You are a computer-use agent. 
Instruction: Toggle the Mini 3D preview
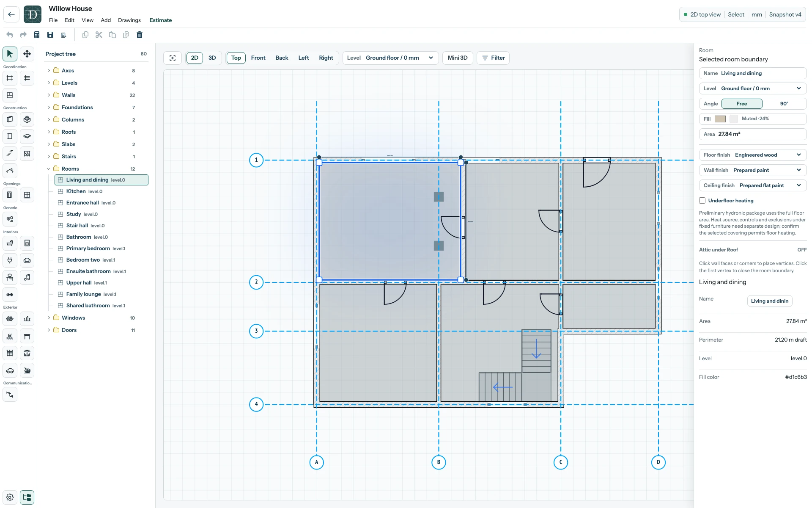click(x=458, y=58)
